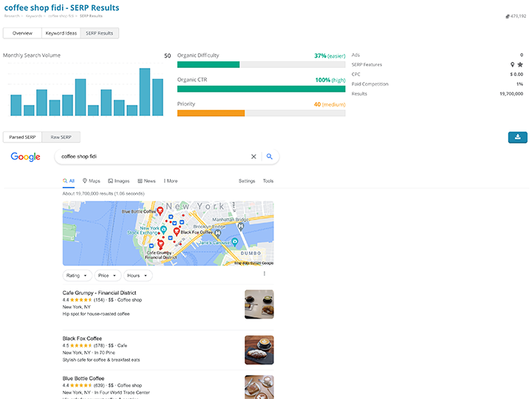This screenshot has height=399, width=532.
Task: Click the Black Fox Coffee thumbnail photo
Action: (x=259, y=350)
